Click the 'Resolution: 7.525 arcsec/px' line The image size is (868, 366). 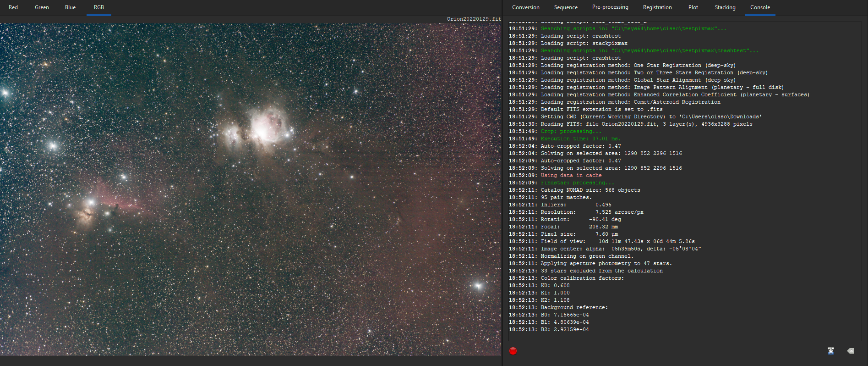coord(576,212)
